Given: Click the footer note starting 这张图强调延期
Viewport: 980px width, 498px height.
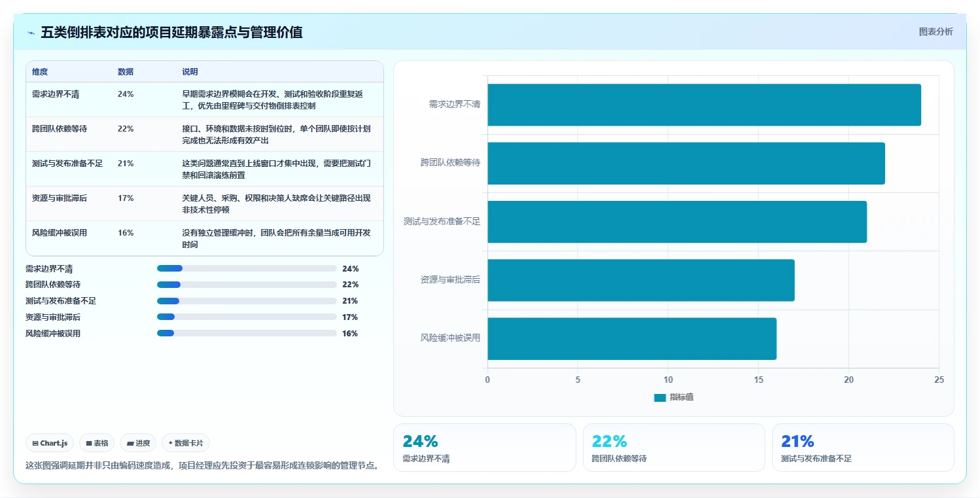Looking at the screenshot, I should (x=203, y=466).
